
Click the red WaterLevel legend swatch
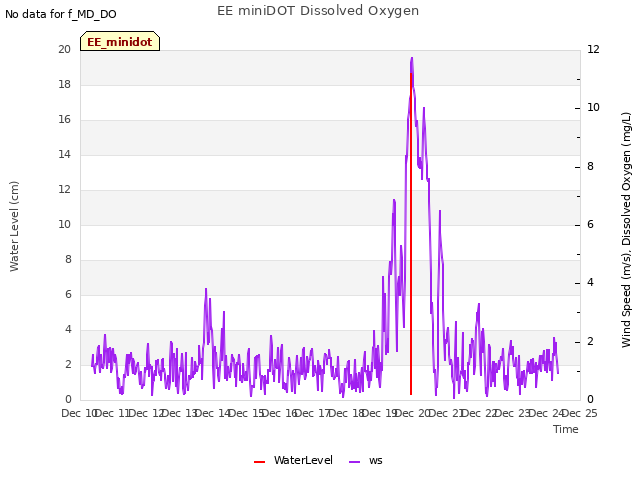pyautogui.click(x=260, y=462)
